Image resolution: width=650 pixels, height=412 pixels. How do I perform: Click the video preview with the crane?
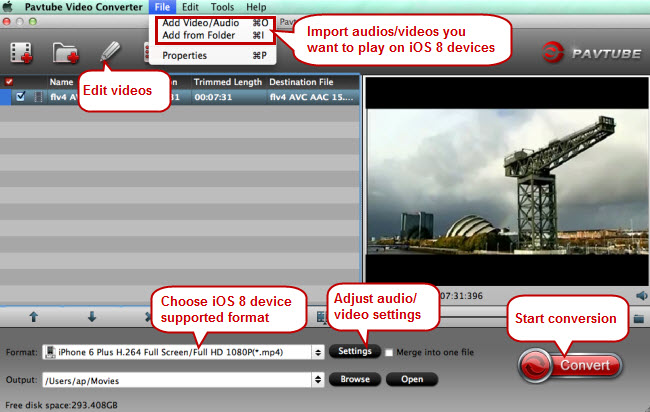507,182
